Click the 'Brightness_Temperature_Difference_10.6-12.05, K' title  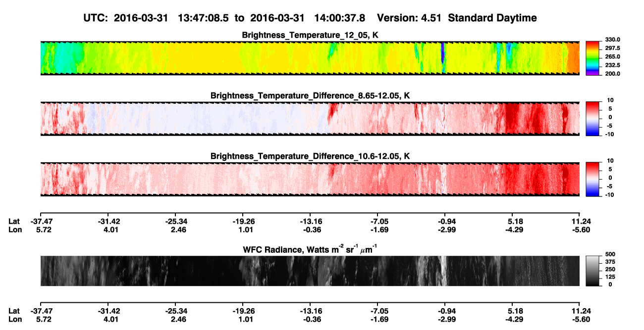[x=310, y=156]
